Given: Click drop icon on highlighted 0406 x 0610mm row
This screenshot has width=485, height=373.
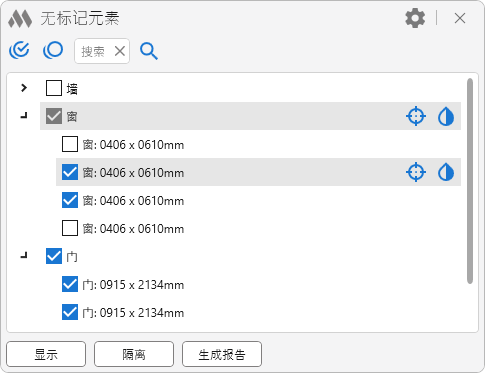Looking at the screenshot, I should tap(446, 172).
